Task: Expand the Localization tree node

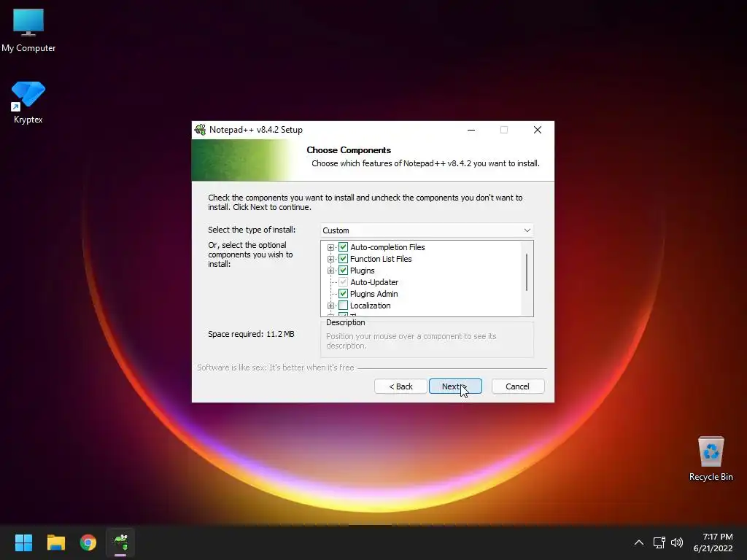Action: (x=330, y=306)
